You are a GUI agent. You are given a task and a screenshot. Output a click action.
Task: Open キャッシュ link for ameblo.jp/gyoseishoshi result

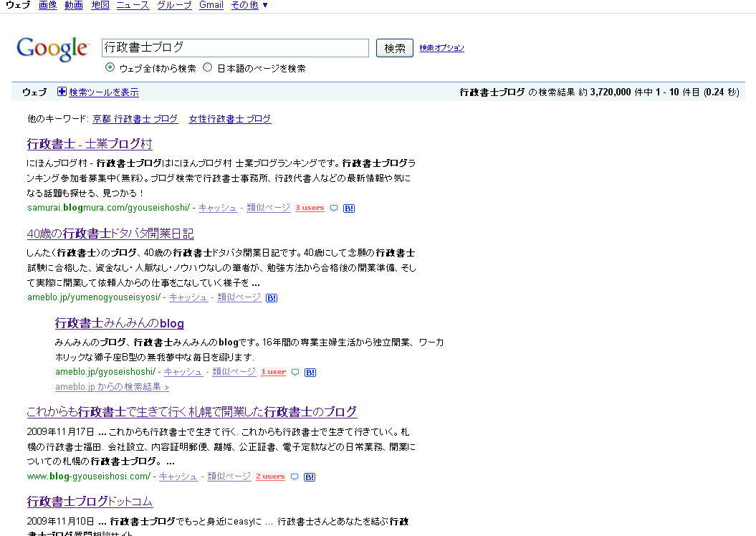click(183, 372)
